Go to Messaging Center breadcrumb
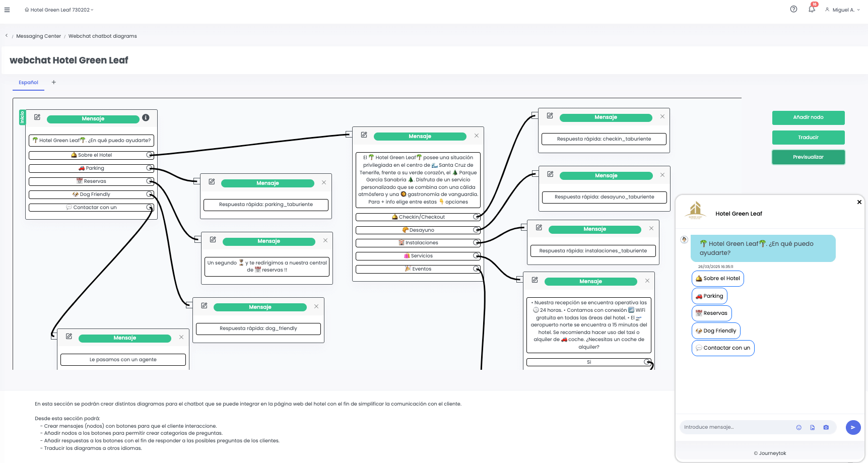 tap(38, 36)
